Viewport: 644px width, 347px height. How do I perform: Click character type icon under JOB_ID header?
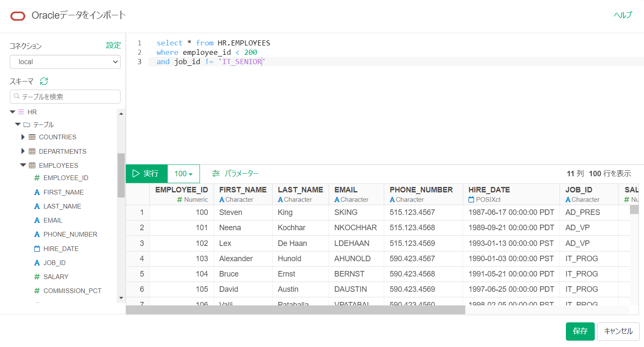[x=568, y=200]
